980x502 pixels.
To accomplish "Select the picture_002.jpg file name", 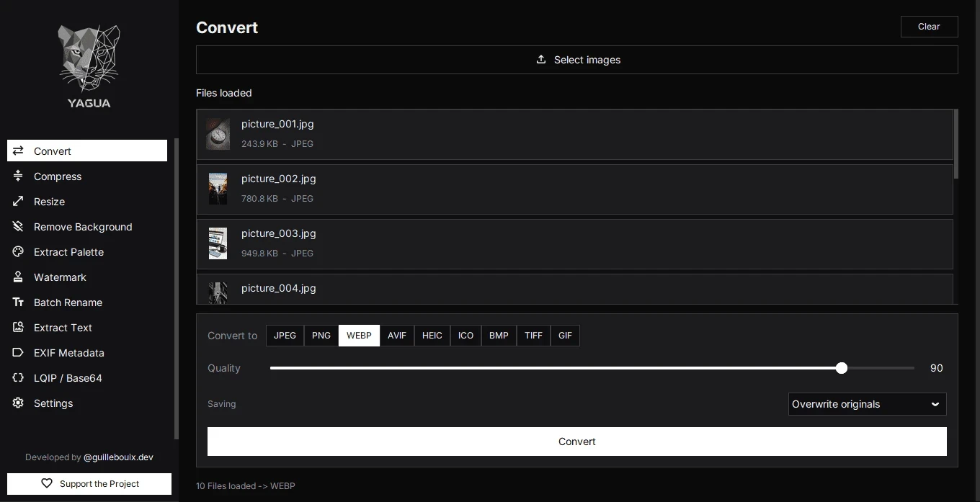I will [279, 179].
